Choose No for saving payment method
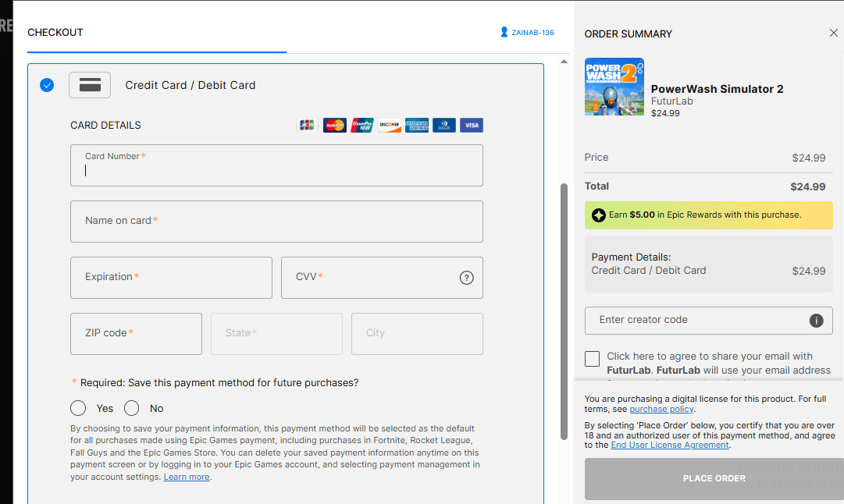The width and height of the screenshot is (844, 504). [132, 408]
